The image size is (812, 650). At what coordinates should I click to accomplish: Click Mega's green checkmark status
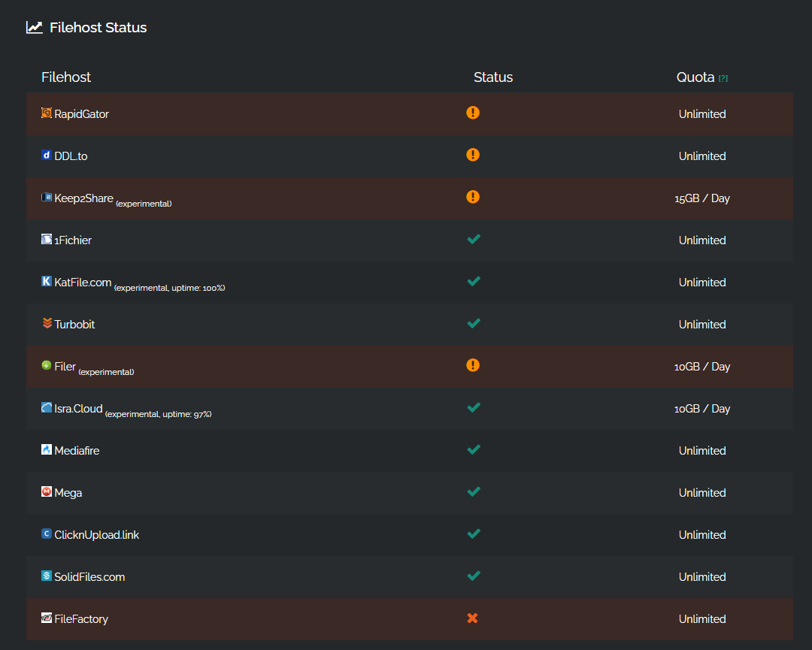474,491
